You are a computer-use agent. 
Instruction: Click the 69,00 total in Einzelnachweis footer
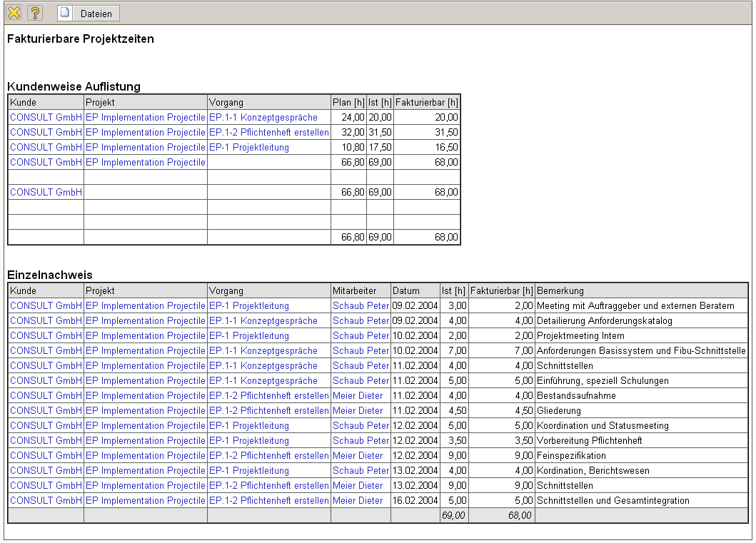click(453, 515)
